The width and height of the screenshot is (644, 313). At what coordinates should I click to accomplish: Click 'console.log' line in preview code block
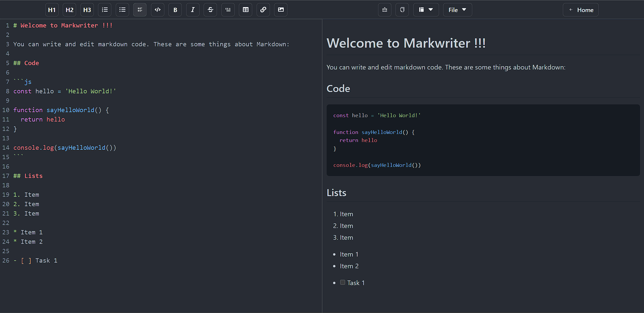coord(377,165)
